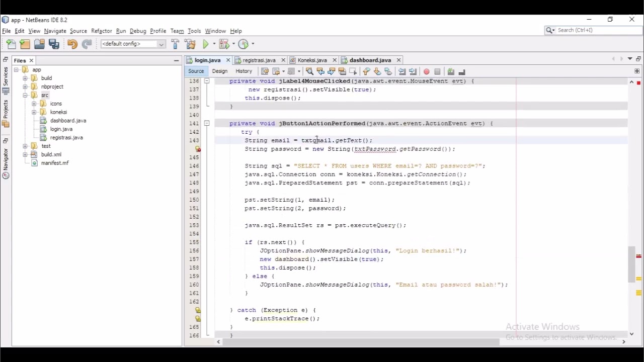Open the Refactor menu

[102, 31]
